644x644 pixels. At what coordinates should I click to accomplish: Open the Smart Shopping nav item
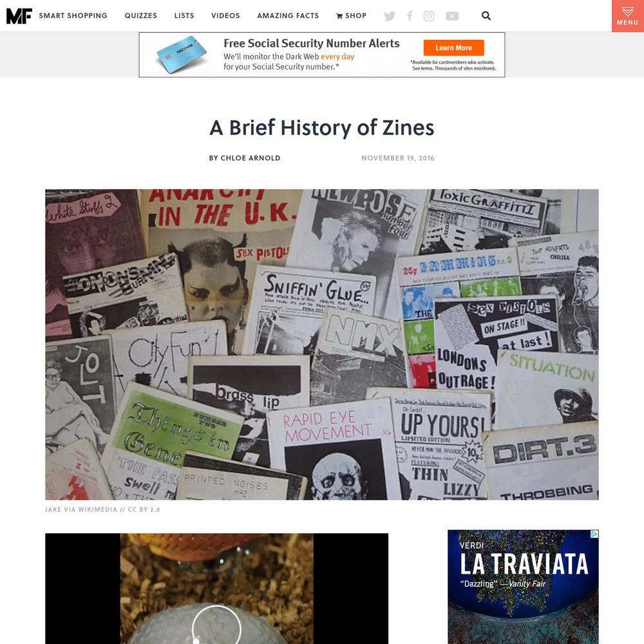tap(73, 15)
